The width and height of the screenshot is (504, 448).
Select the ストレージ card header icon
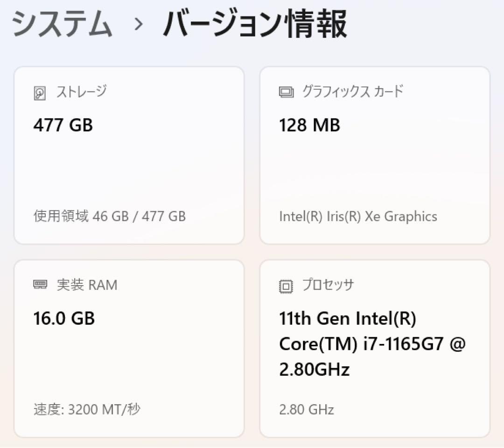[39, 91]
